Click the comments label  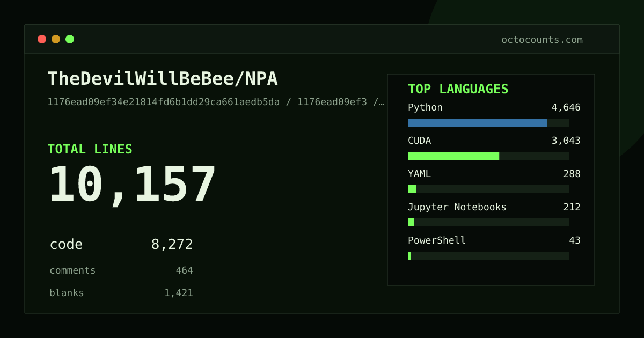(72, 270)
